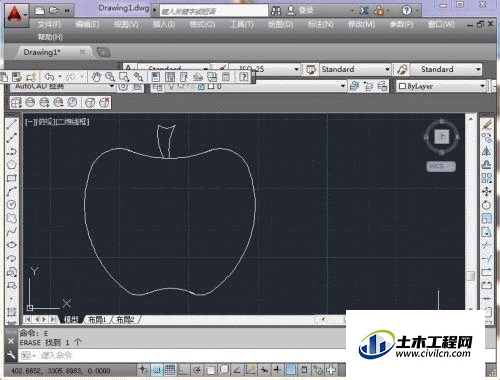Select the Move modify tool
This screenshot has width=500, height=380.
[x=487, y=191]
